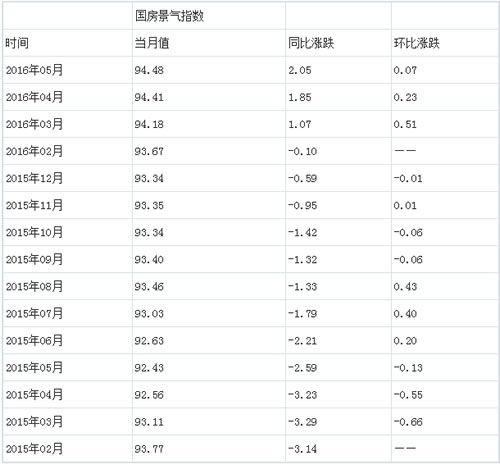Click the 2015年02月 date cell
500x465 pixels.
34,449
